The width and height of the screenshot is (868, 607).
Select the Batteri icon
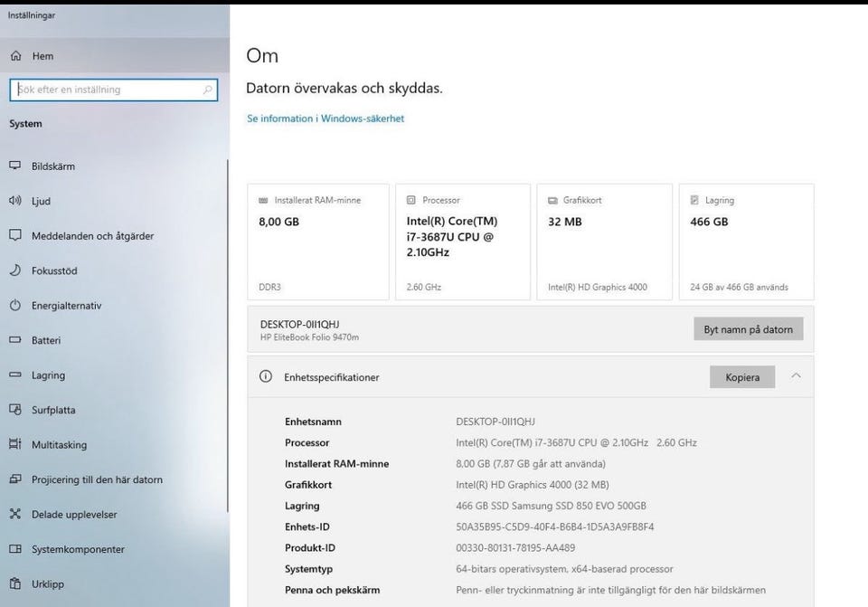[14, 340]
